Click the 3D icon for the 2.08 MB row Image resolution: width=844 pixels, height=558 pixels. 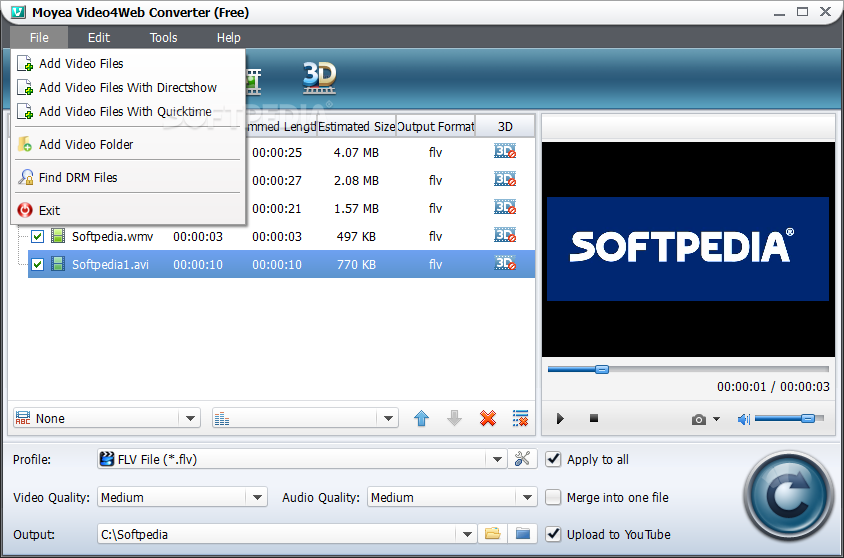tap(505, 180)
